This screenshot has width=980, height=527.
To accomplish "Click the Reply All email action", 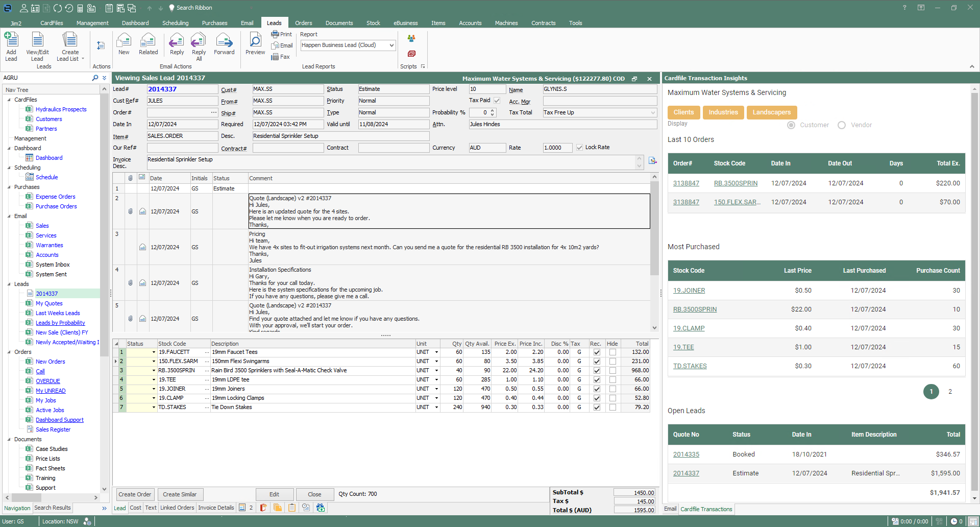I will [198, 45].
